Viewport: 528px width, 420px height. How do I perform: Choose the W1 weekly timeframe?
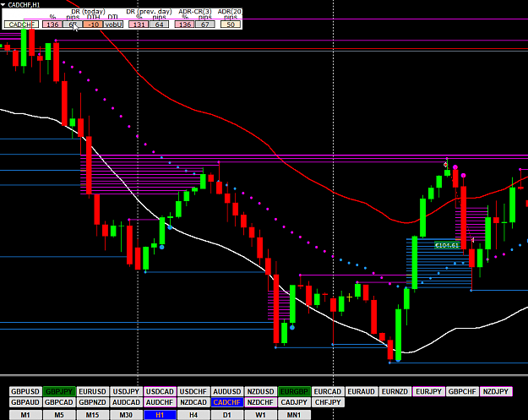point(261,415)
